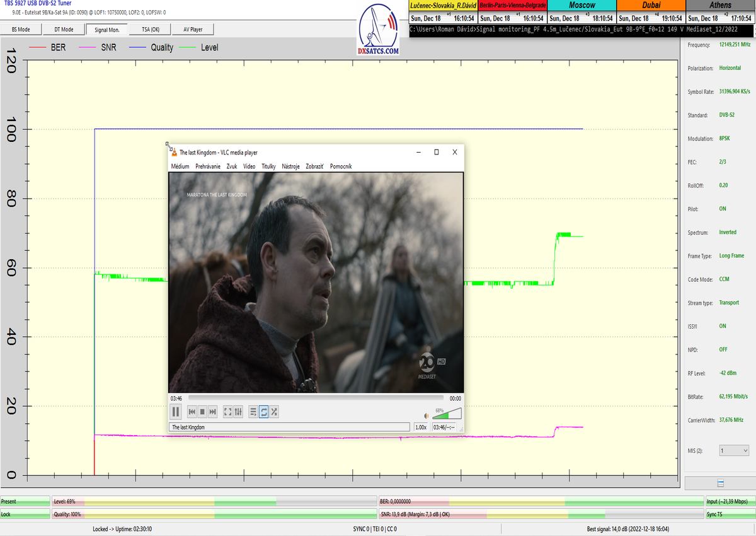Toggle VLC fullscreen mode icon

click(x=228, y=412)
